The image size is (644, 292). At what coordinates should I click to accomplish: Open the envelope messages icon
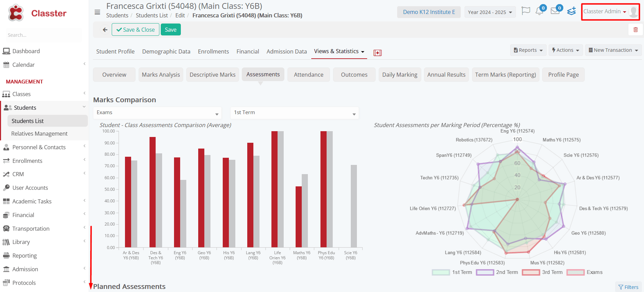point(555,11)
